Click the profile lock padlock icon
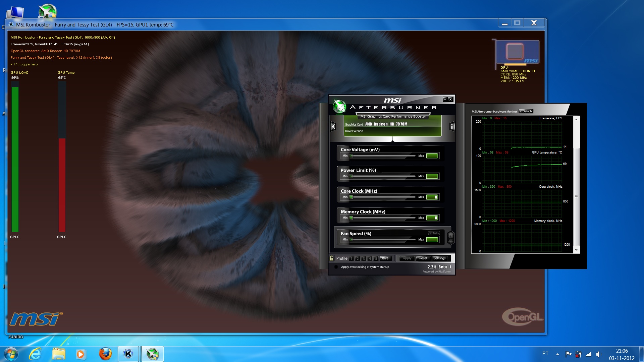 click(331, 258)
